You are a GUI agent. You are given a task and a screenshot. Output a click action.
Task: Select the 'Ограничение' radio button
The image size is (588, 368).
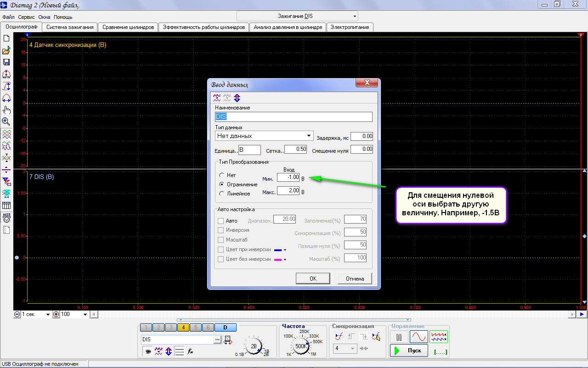222,184
